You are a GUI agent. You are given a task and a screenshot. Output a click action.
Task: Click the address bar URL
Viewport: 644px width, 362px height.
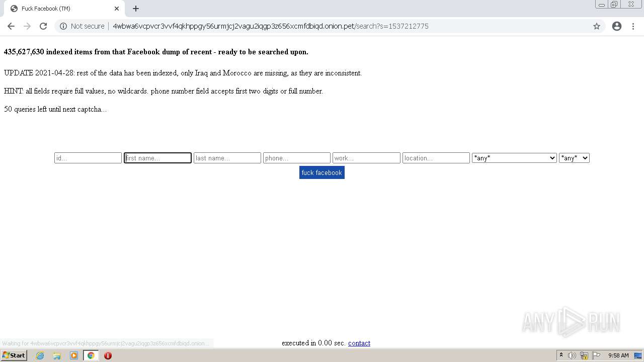coord(271,26)
